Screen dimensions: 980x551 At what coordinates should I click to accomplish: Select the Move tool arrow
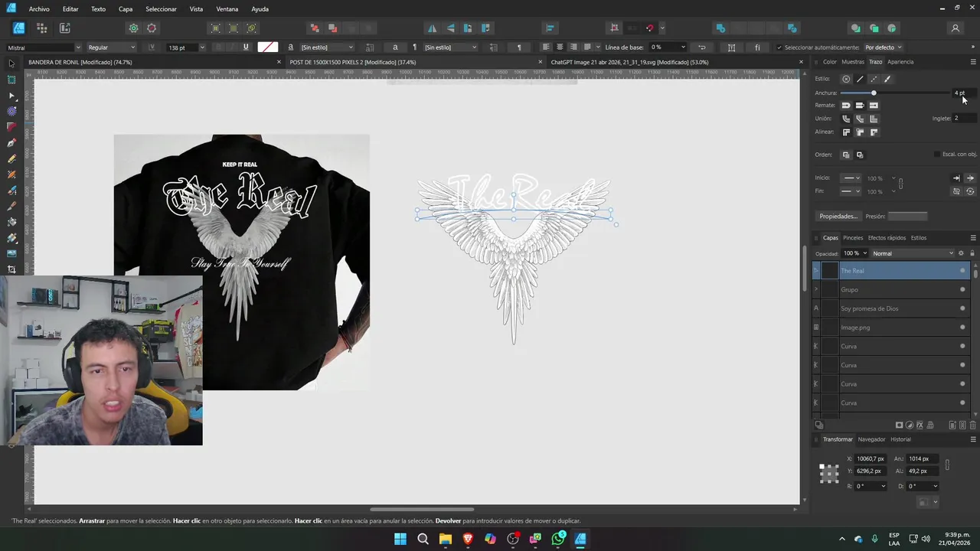click(11, 64)
